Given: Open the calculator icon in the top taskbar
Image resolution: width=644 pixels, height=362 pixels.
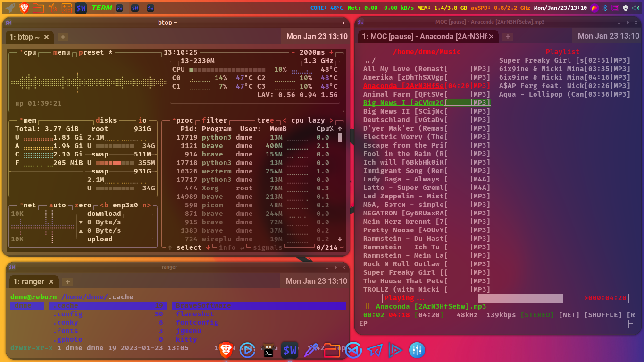Looking at the screenshot, I should click(x=66, y=8).
